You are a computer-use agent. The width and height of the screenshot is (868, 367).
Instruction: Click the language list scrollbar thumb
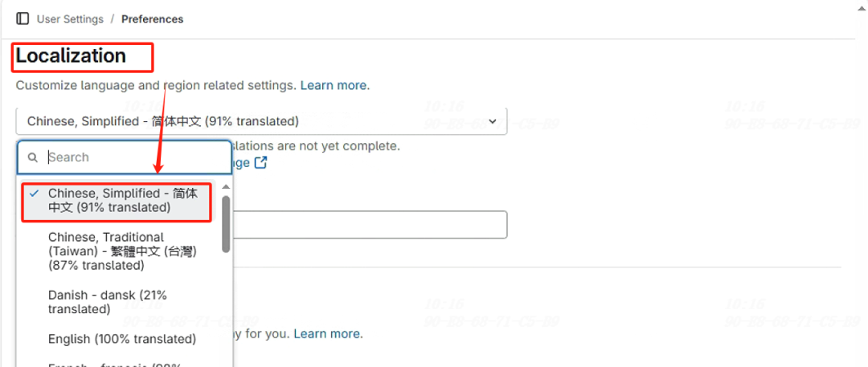(226, 223)
